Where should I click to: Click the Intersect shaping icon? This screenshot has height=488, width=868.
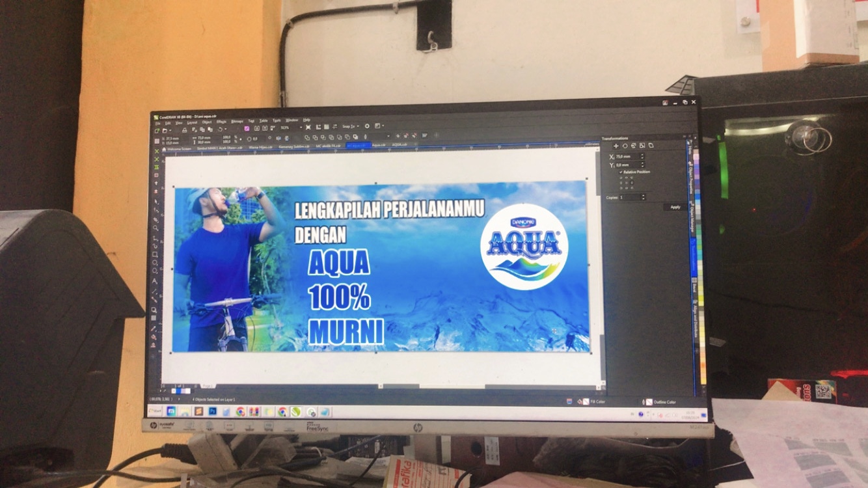pos(323,137)
